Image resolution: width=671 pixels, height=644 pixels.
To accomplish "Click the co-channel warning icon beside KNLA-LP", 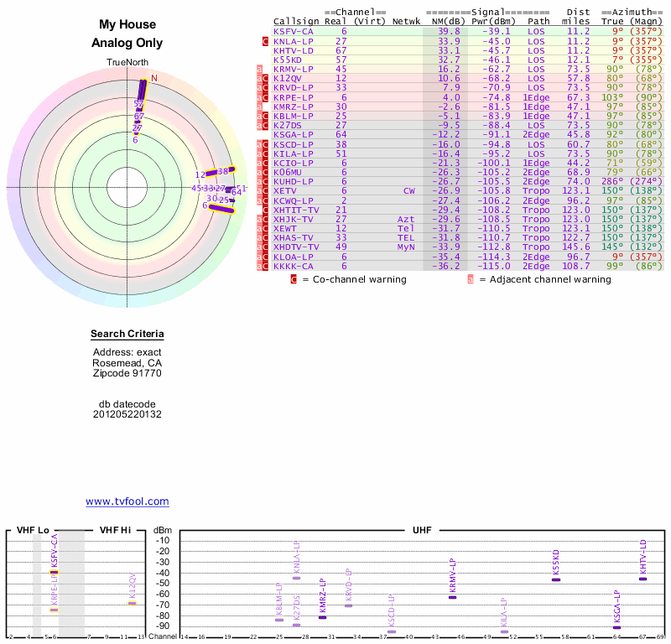I will (265, 40).
